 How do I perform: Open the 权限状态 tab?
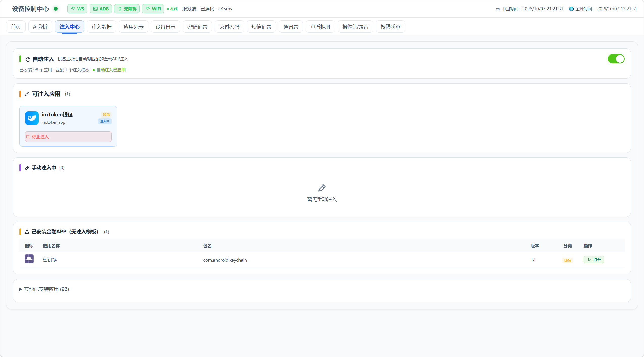click(x=391, y=27)
